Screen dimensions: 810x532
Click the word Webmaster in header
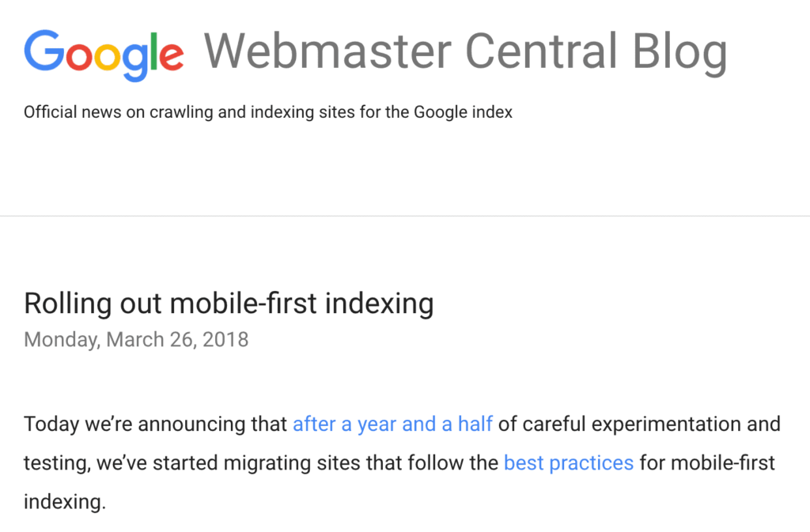click(329, 51)
